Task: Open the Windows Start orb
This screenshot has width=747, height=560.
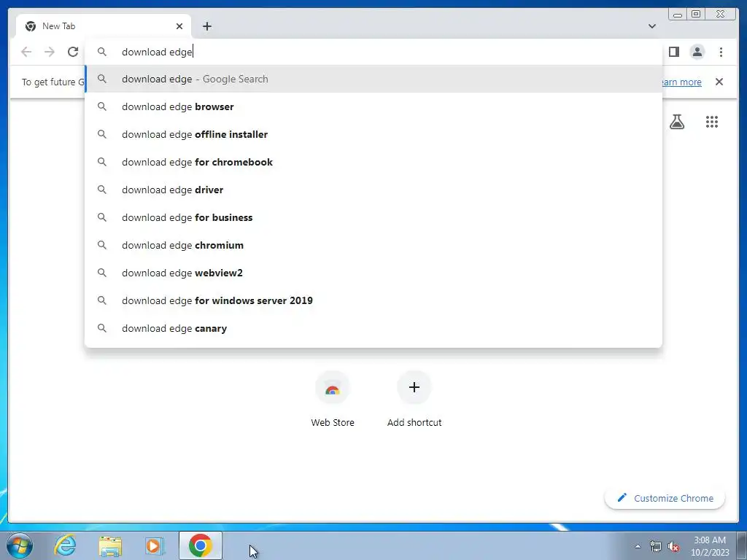Action: point(20,545)
